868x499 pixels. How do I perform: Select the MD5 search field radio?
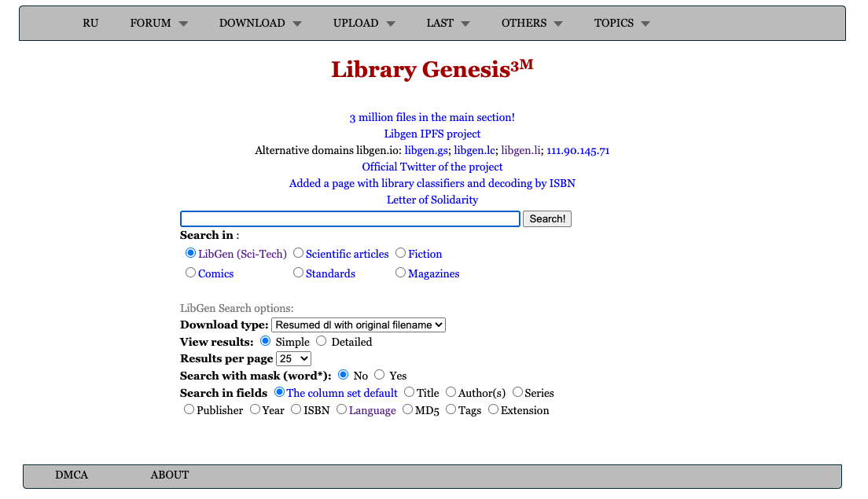click(408, 409)
